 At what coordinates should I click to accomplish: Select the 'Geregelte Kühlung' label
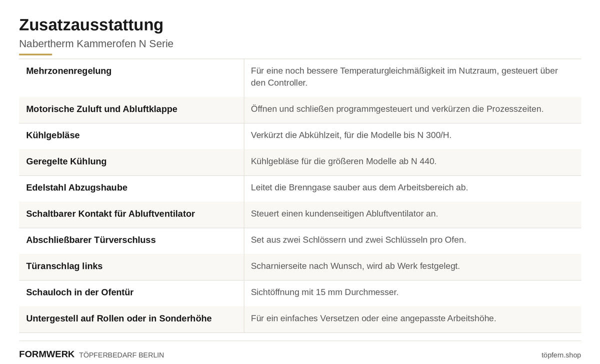pos(66,161)
